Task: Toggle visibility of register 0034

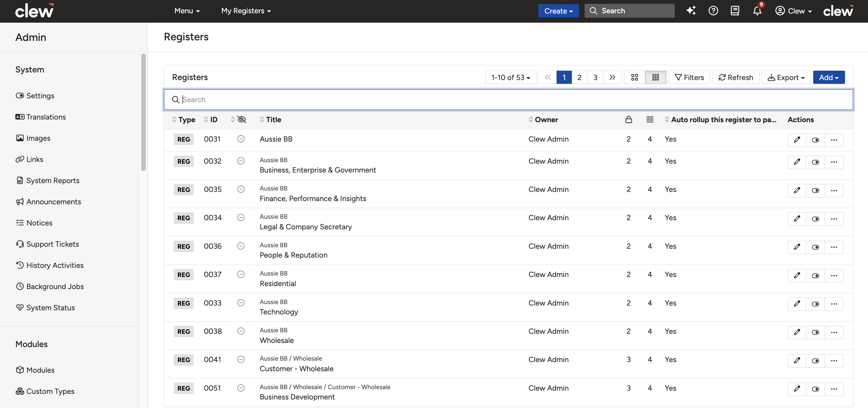Action: click(816, 219)
